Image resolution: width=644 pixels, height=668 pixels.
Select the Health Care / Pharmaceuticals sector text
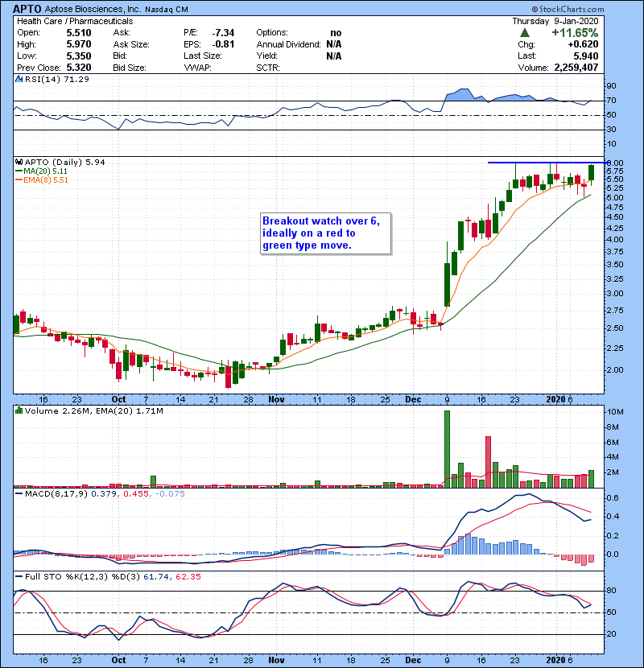(75, 21)
